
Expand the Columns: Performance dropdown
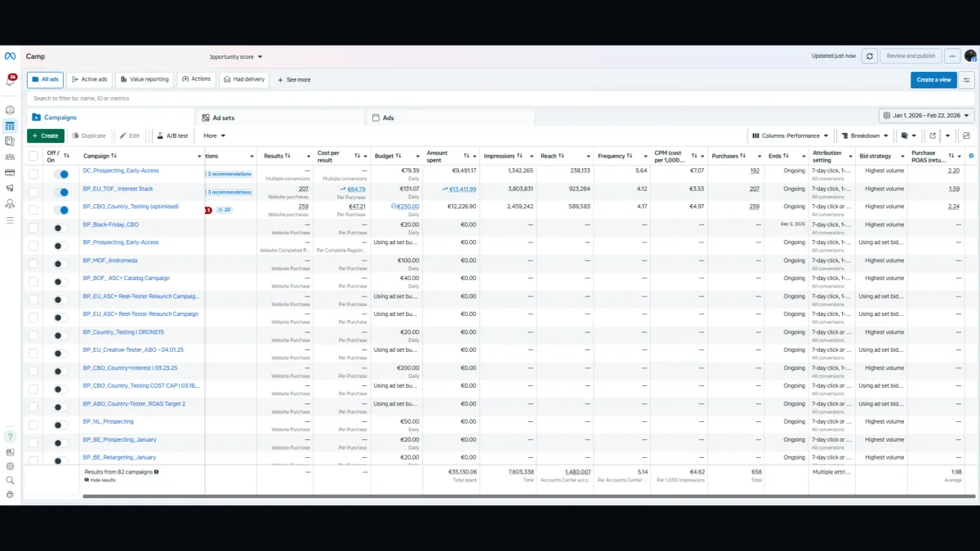pyautogui.click(x=790, y=136)
